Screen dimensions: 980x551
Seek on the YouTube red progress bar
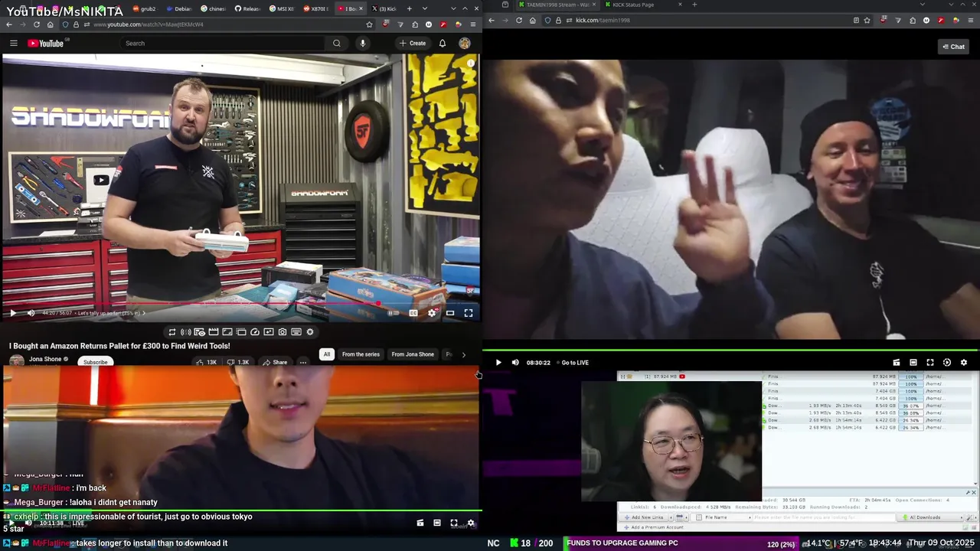(241, 303)
